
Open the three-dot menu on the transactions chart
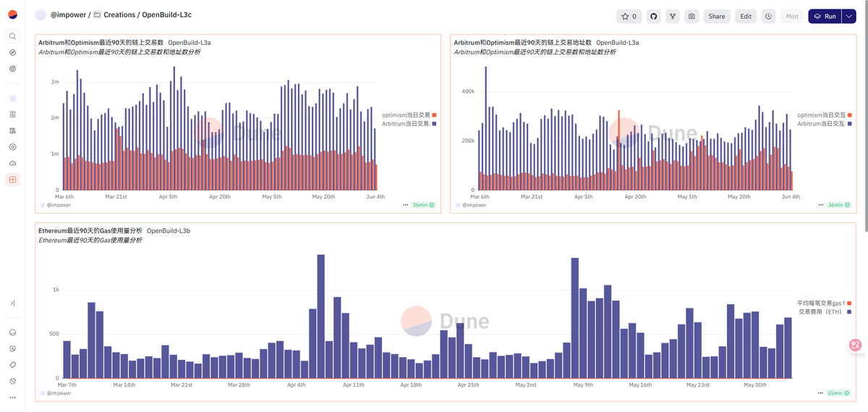click(405, 205)
